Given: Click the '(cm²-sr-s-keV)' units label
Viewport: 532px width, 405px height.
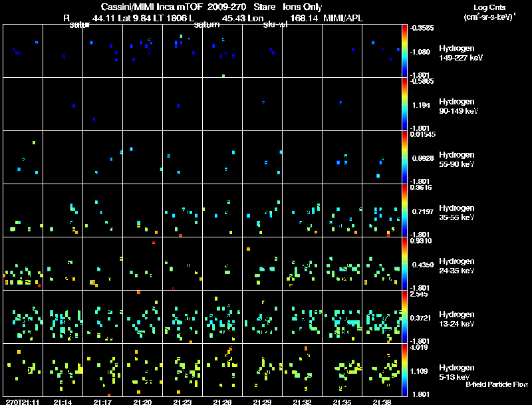Looking at the screenshot, I should pos(489,17).
